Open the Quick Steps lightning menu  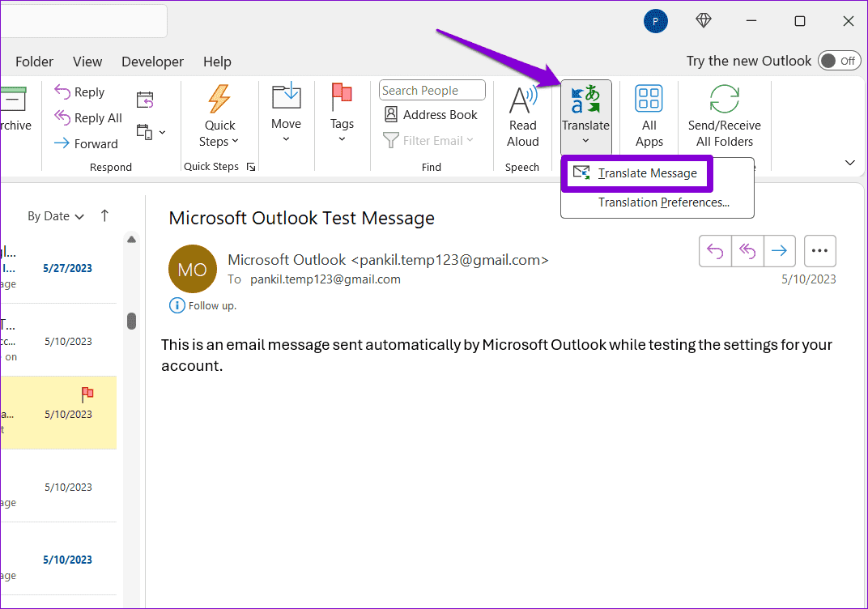click(x=219, y=117)
